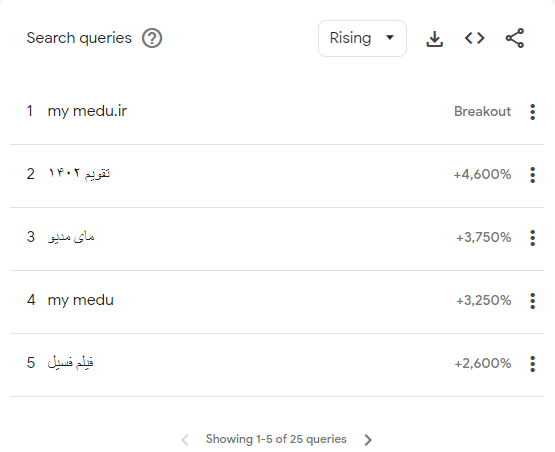
Task: Open three-dot menu for query 3
Action: (x=532, y=238)
